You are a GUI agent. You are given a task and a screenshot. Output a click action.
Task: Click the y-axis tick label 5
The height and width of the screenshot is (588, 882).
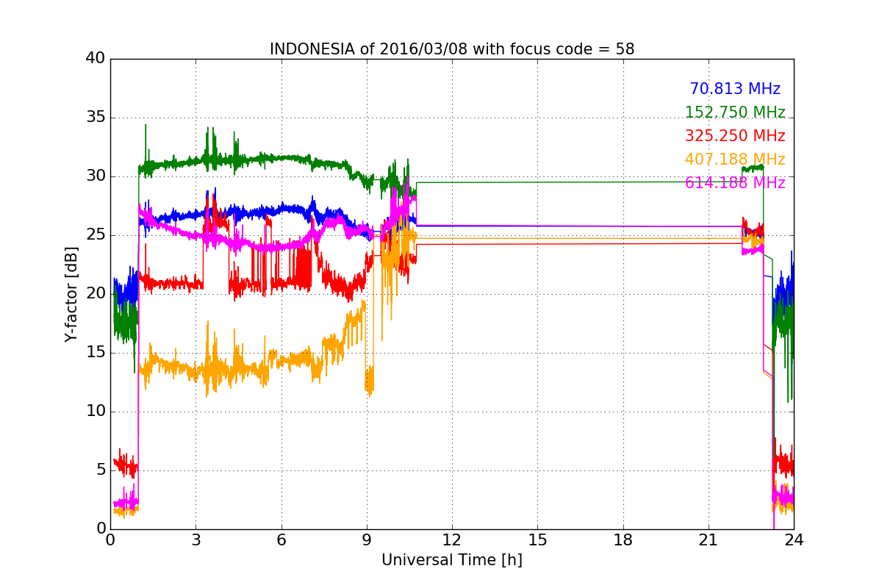point(101,470)
